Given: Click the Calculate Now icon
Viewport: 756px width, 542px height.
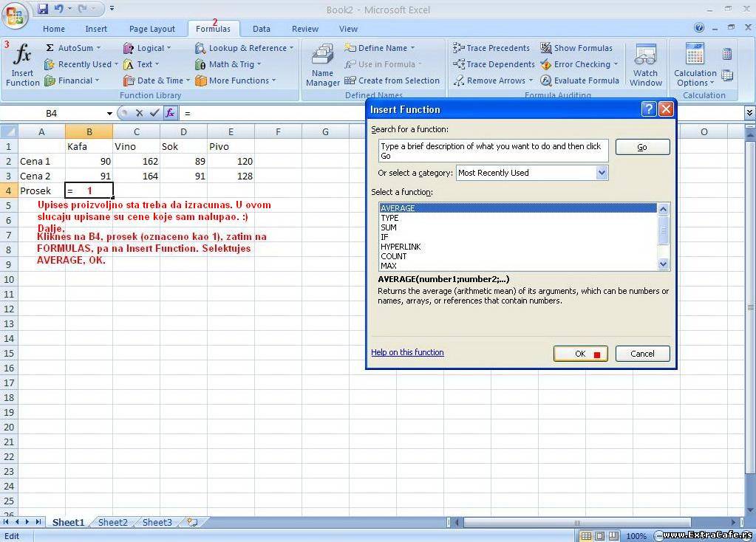Looking at the screenshot, I should coord(727,54).
